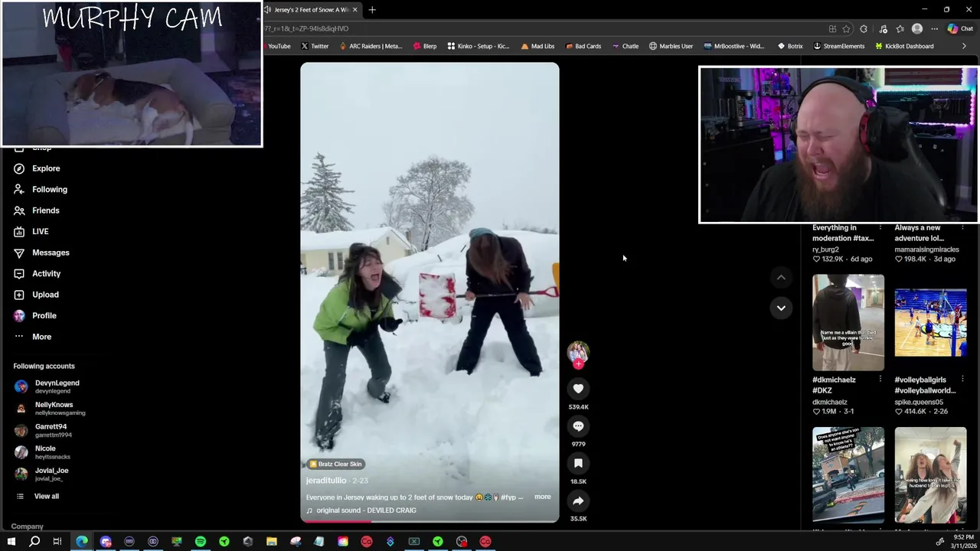Save video with the bookmark icon
The width and height of the screenshot is (980, 551).
coord(578,463)
